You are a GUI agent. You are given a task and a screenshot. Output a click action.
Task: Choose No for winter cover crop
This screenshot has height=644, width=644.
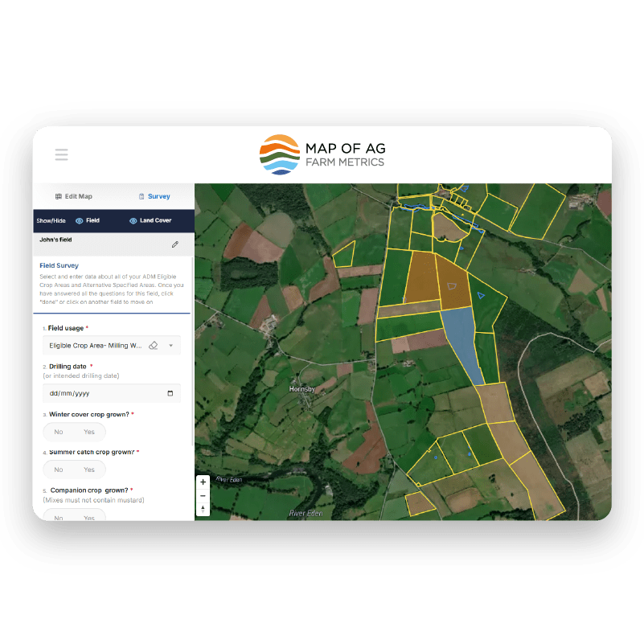click(59, 432)
